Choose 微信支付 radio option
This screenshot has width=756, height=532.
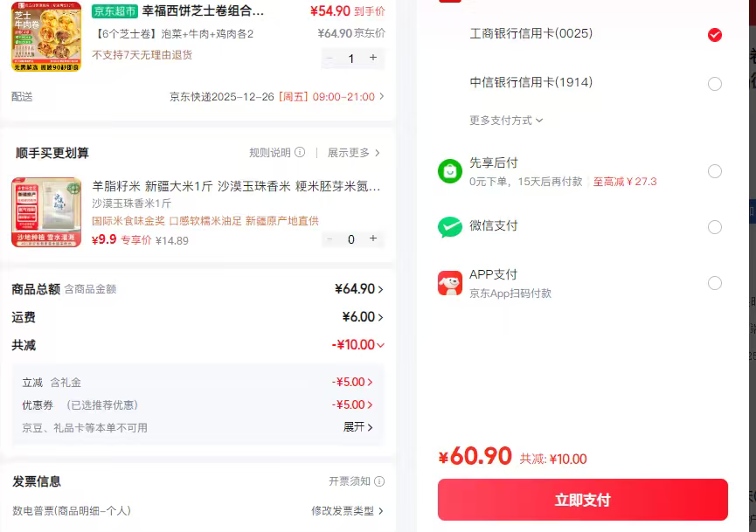pos(715,227)
